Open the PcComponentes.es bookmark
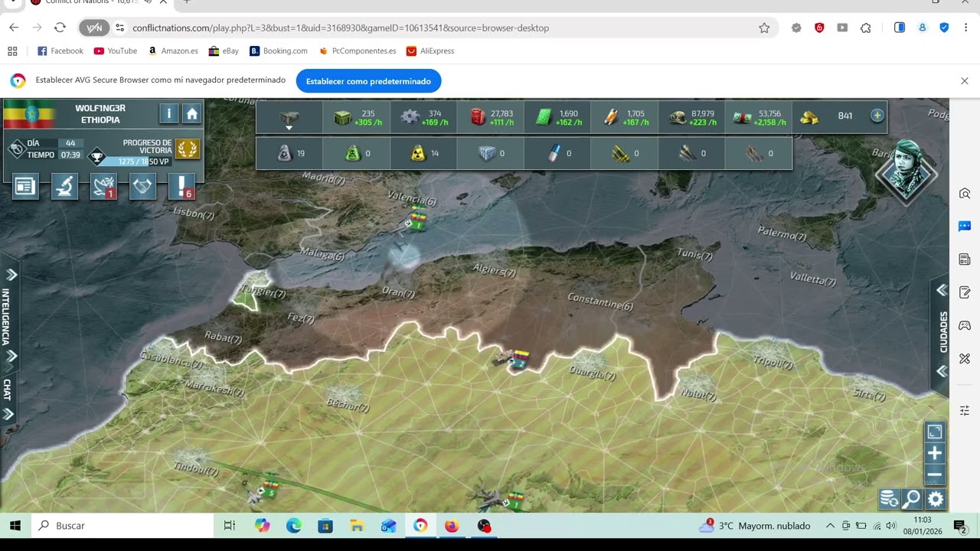The width and height of the screenshot is (980, 551). click(x=358, y=51)
